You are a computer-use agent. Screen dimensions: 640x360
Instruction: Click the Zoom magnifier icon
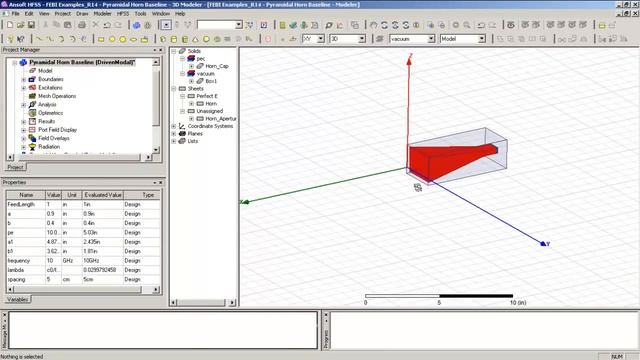(467, 25)
